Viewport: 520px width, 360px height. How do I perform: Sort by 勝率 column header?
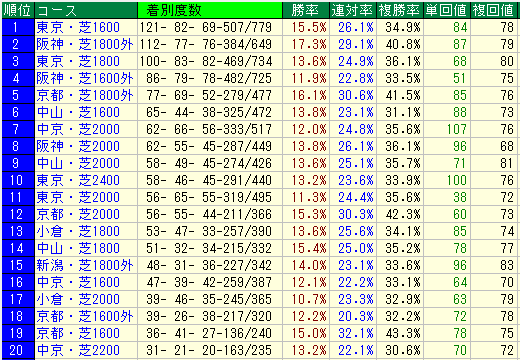[306, 10]
